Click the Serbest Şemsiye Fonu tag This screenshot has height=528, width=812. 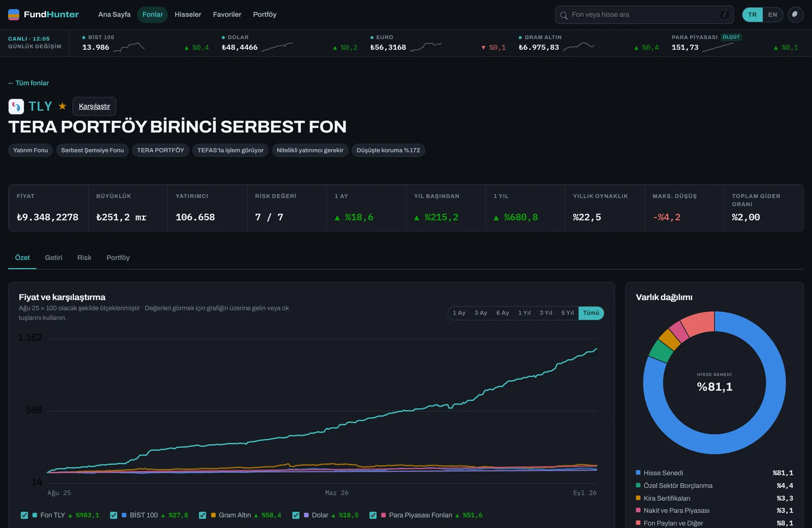tap(92, 150)
